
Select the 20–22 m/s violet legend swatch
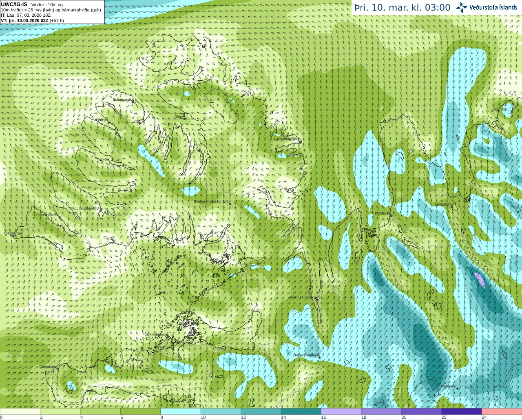click(422, 411)
